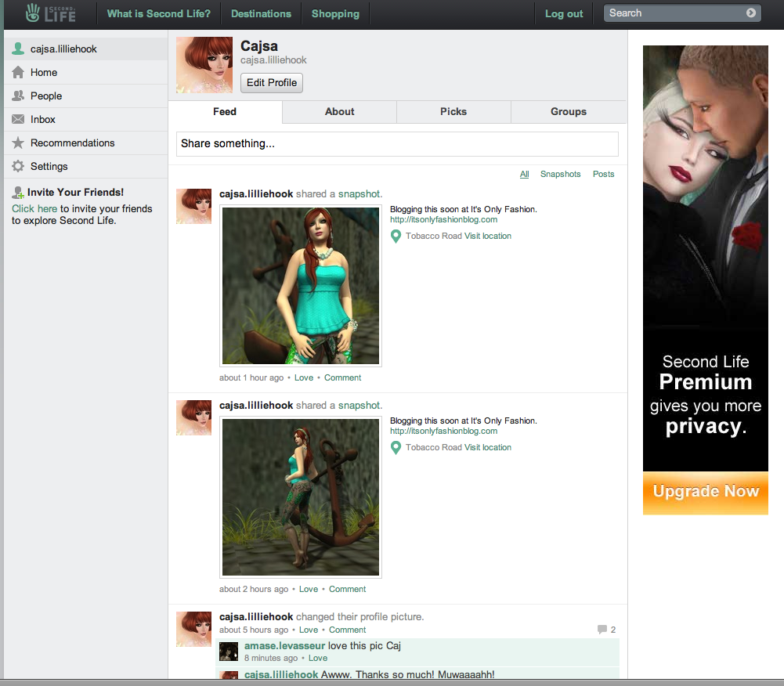Click the Share something input field
Screen dimensions: 784x686
[x=397, y=144]
